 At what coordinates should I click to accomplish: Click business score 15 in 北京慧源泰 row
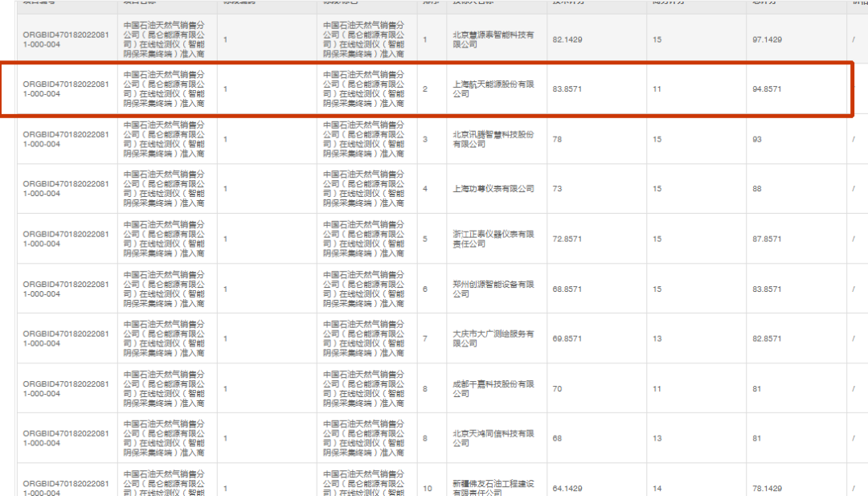pyautogui.click(x=657, y=40)
